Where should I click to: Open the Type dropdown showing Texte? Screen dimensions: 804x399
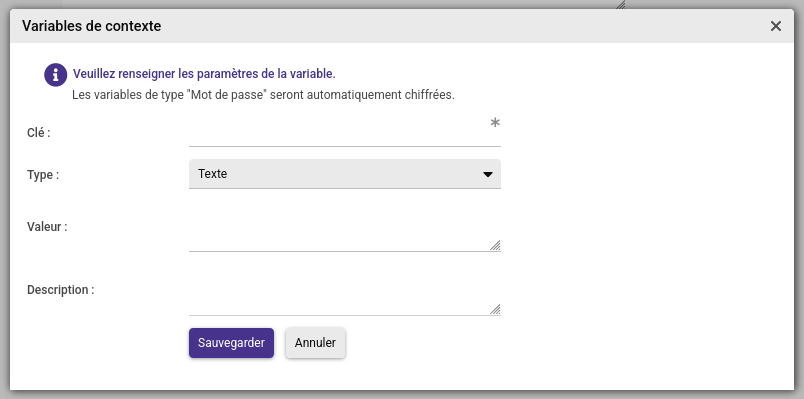345,174
